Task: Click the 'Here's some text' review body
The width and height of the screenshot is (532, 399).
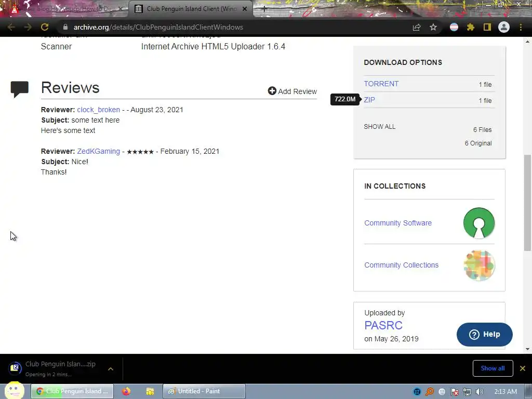Action: [68, 130]
